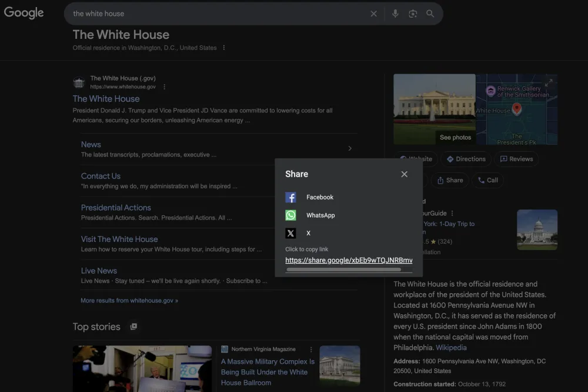Click the Share button in panel
Image resolution: width=588 pixels, height=392 pixels.
point(450,180)
